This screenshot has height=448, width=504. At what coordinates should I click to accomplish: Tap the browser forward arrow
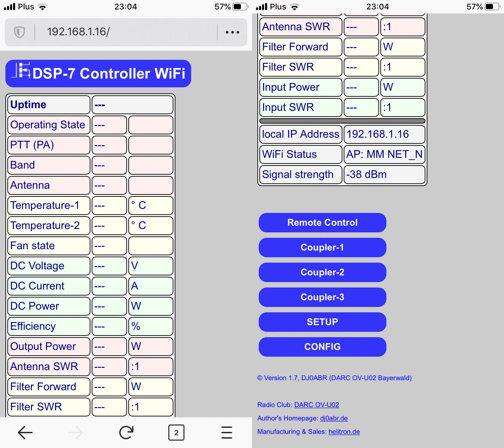coord(76,433)
